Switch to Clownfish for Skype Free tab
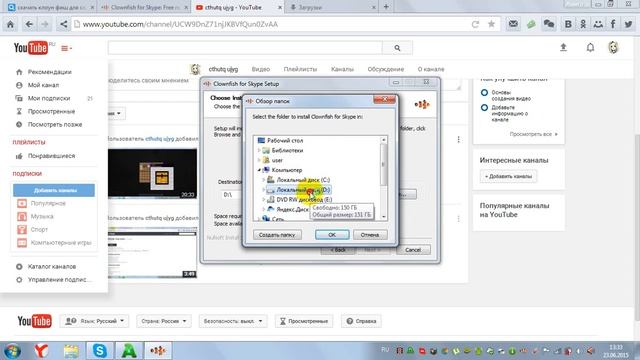Screen dimensions: 640x360 pos(145,7)
